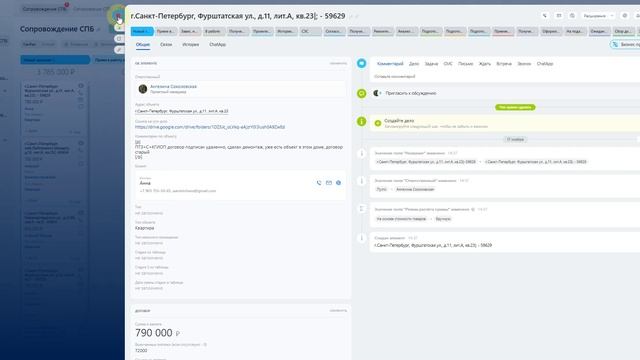This screenshot has height=360, width=640.
Task: Open the Общие tab
Action: 143,44
